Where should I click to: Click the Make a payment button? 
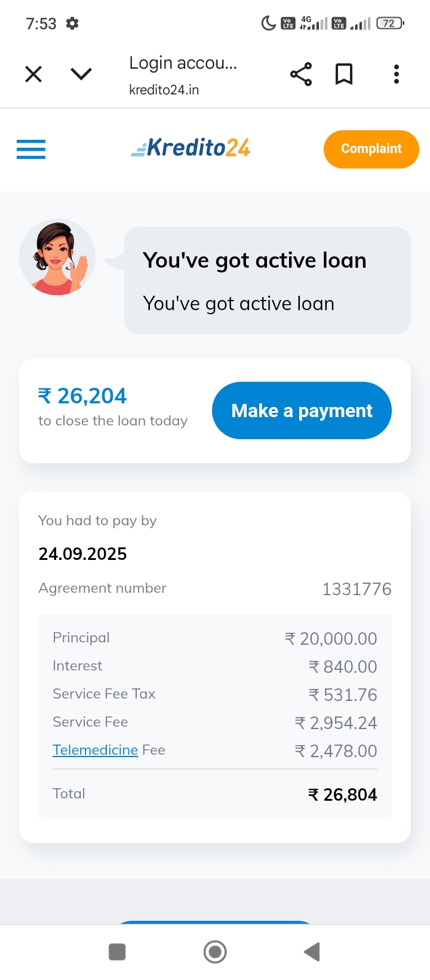(302, 411)
